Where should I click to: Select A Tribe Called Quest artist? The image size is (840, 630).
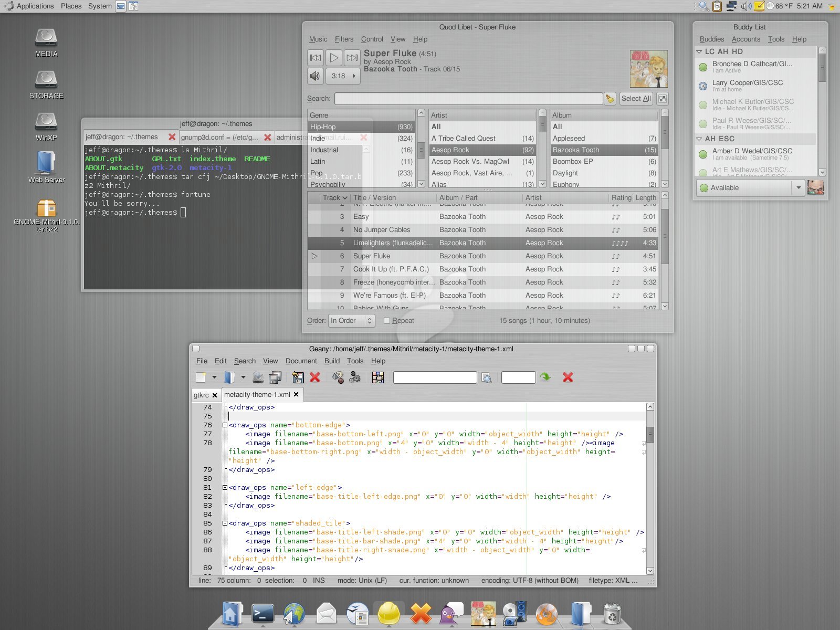(482, 139)
